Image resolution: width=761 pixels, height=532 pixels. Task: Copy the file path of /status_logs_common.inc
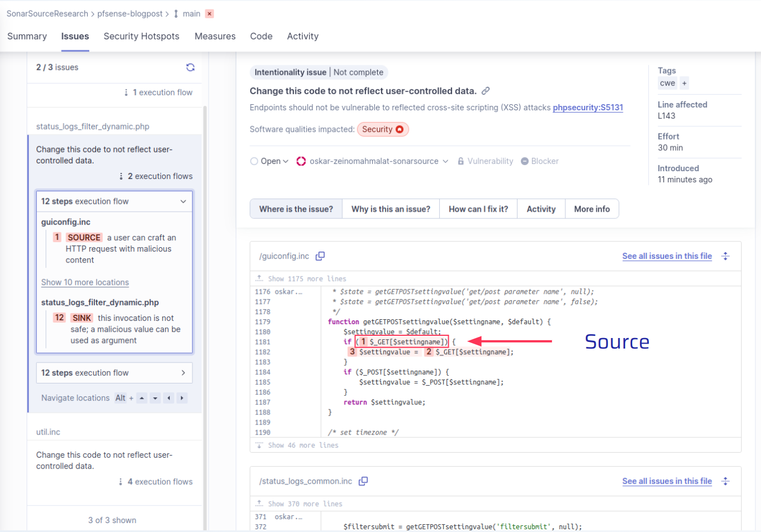click(x=363, y=481)
